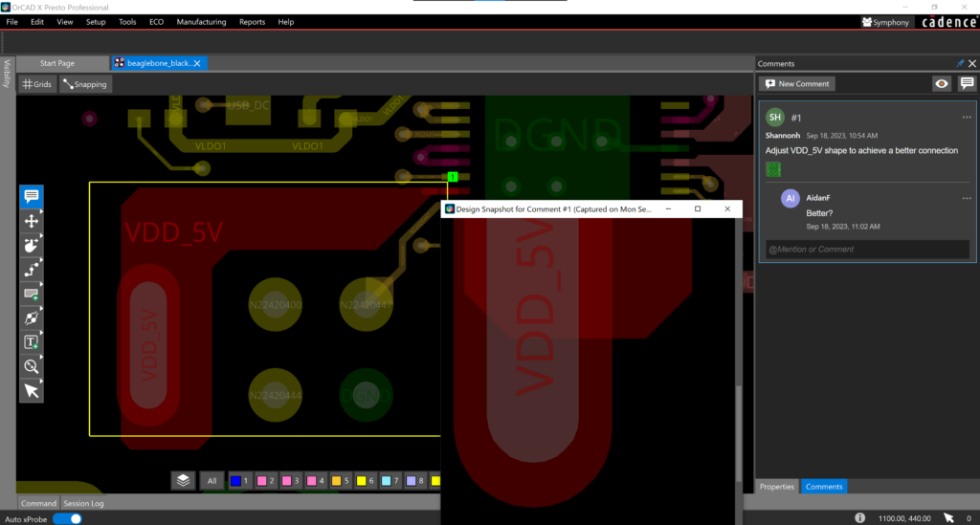Open the Reports menu
The height and width of the screenshot is (525, 980).
[252, 22]
